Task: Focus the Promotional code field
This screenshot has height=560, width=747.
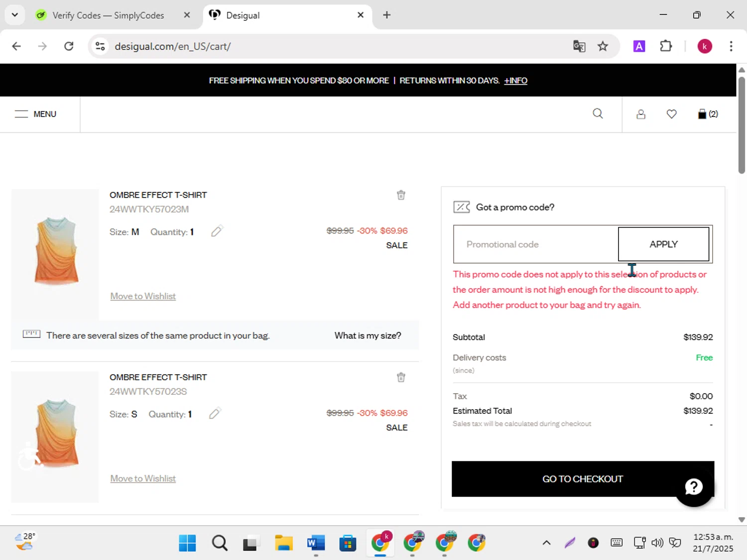Action: tap(536, 244)
